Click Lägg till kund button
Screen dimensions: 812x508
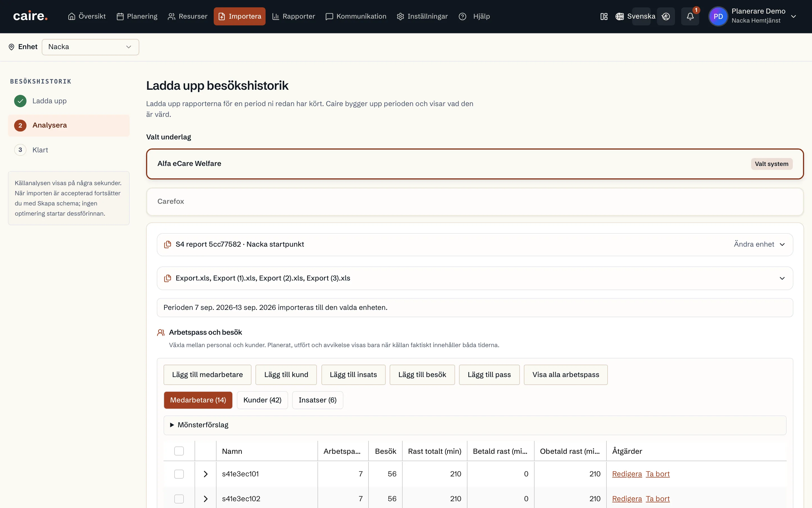(x=286, y=375)
